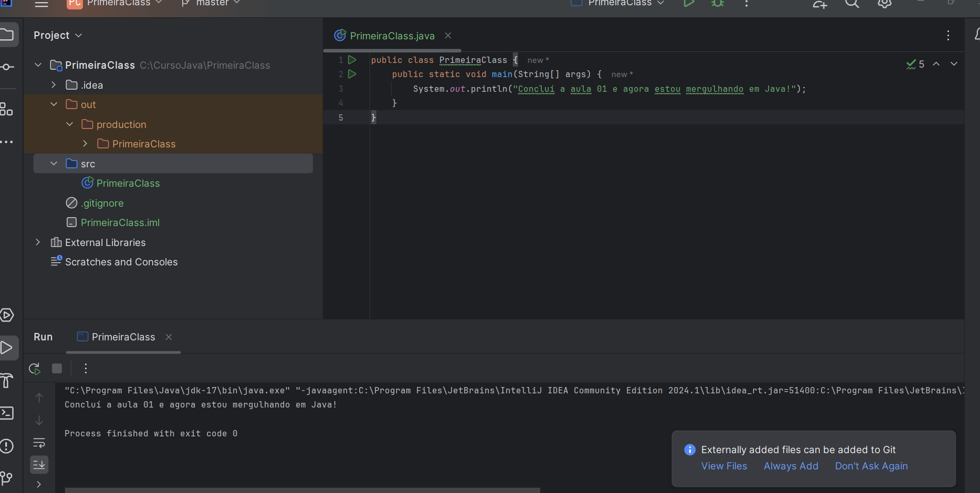Go to previous highlighted problem arrow
Image resolution: width=980 pixels, height=493 pixels.
pos(936,63)
